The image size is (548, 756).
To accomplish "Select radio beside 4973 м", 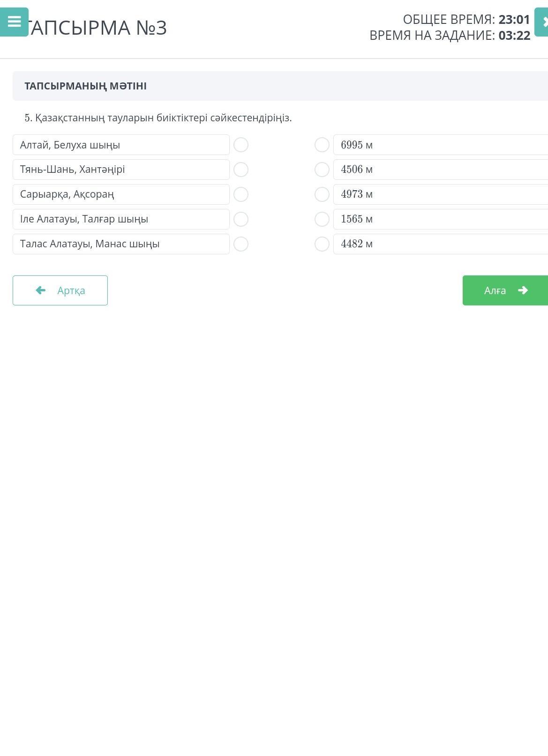I will 322,194.
